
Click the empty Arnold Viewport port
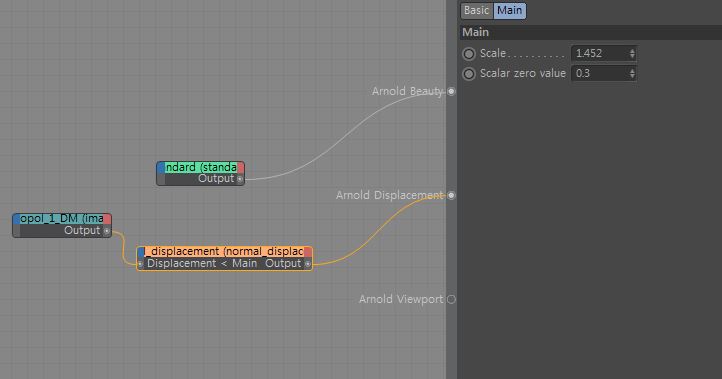pyautogui.click(x=451, y=299)
